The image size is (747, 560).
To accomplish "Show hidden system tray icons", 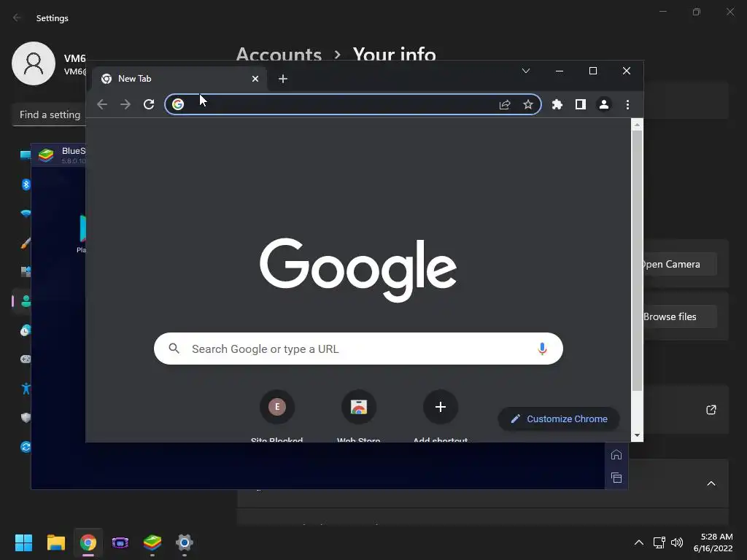I will coord(639,542).
